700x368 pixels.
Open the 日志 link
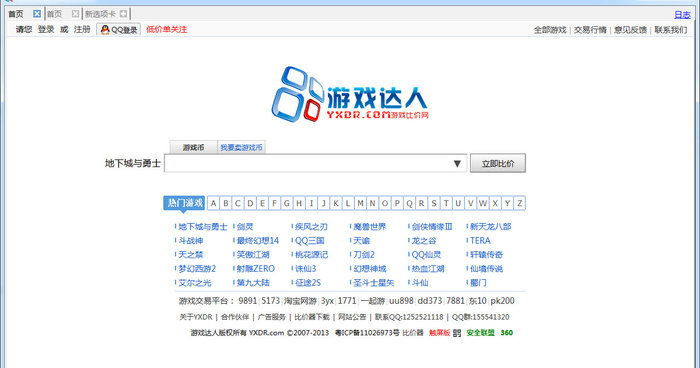pyautogui.click(x=682, y=15)
